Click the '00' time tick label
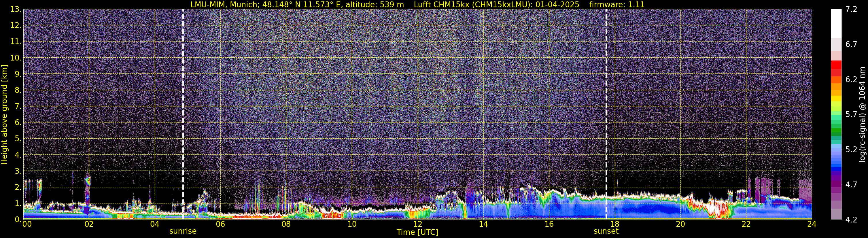This screenshot has height=238, width=868. pyautogui.click(x=27, y=224)
